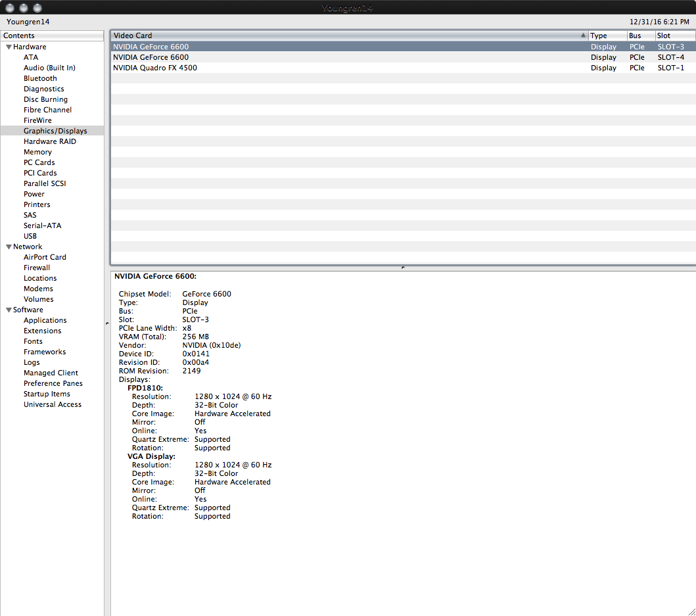
Task: Click the Software category label
Action: (28, 310)
